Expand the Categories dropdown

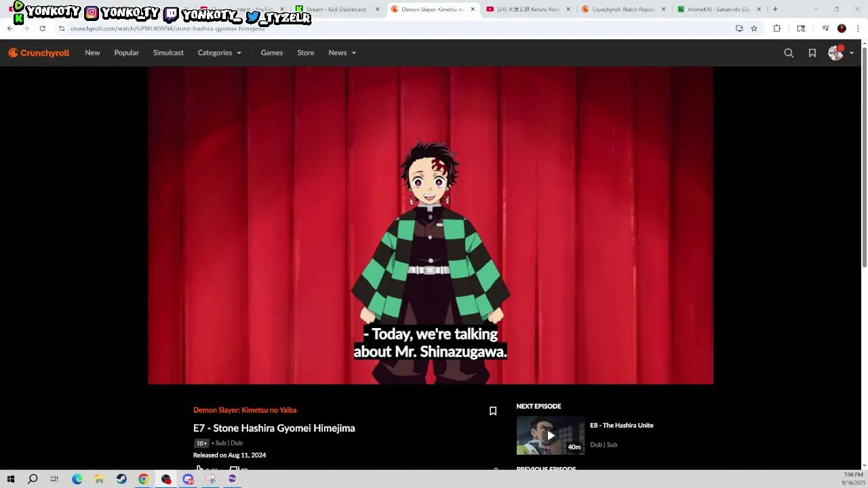click(219, 53)
